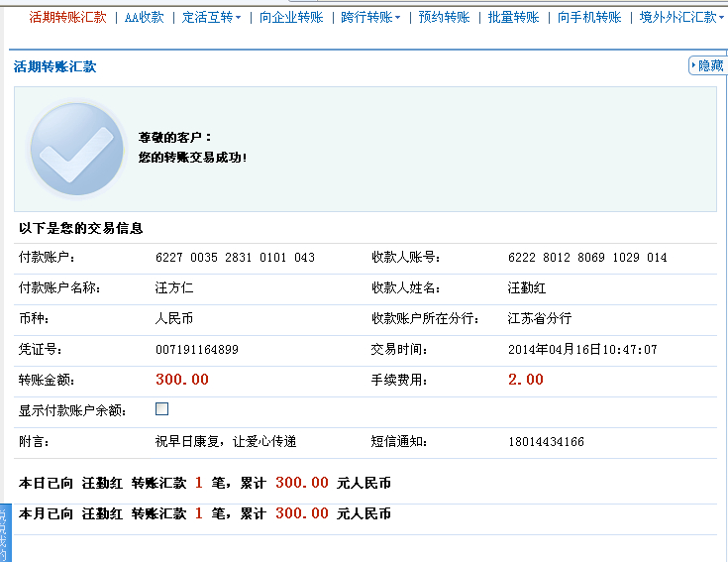Open the blue vertical side tab
This screenshot has width=728, height=562.
click(4, 533)
